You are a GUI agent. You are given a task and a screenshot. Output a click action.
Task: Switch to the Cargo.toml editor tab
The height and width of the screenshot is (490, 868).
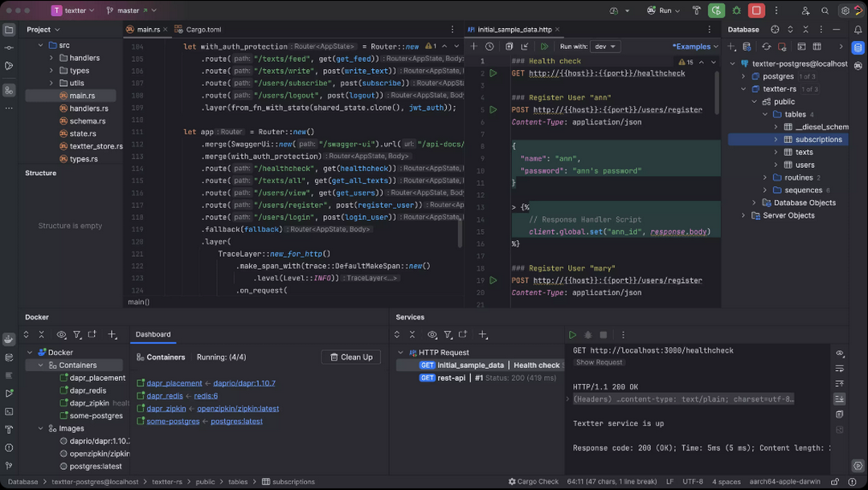click(x=203, y=30)
